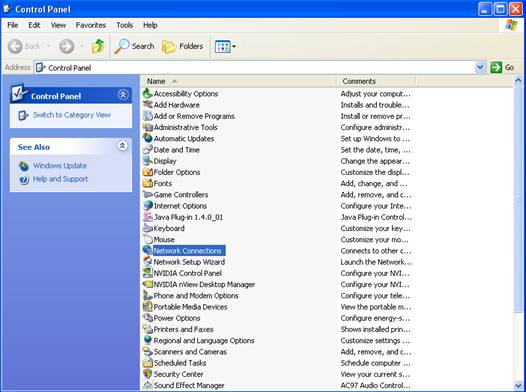
Task: Open the Administrative Tools icon
Action: [x=148, y=127]
